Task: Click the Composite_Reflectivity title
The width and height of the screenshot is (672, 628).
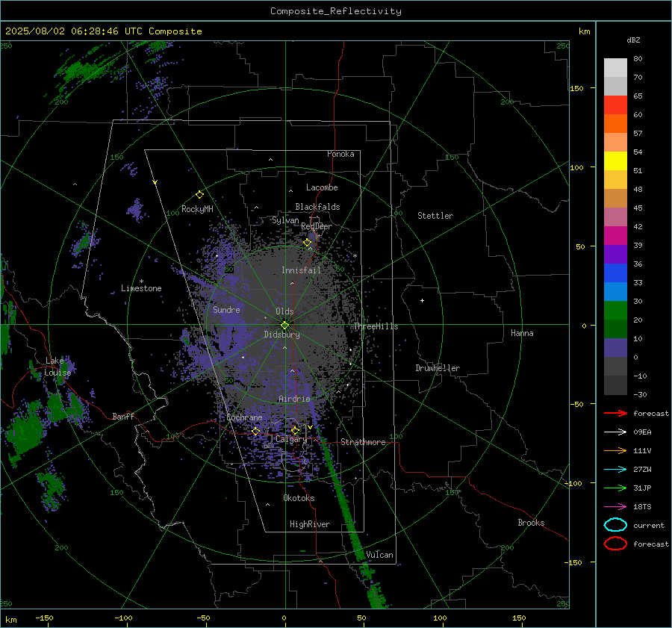Action: pos(335,11)
